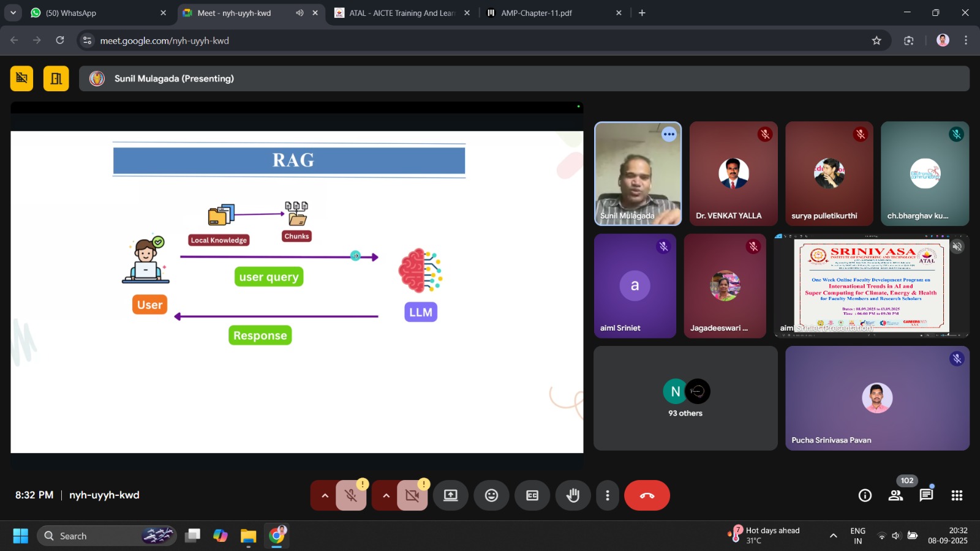
Task: Select Dr. VENKAT YALLA participant tile
Action: point(734,174)
